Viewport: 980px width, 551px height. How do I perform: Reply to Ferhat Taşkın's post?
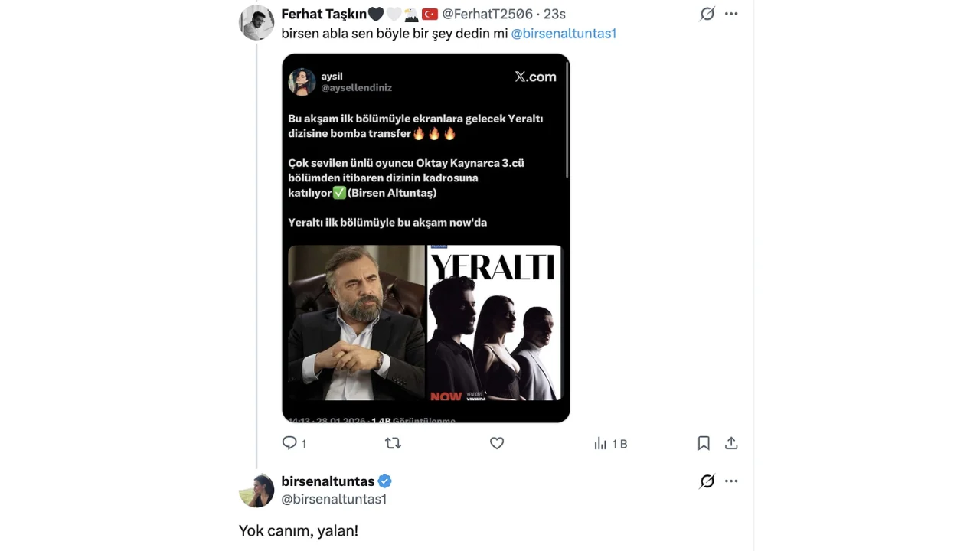click(289, 443)
